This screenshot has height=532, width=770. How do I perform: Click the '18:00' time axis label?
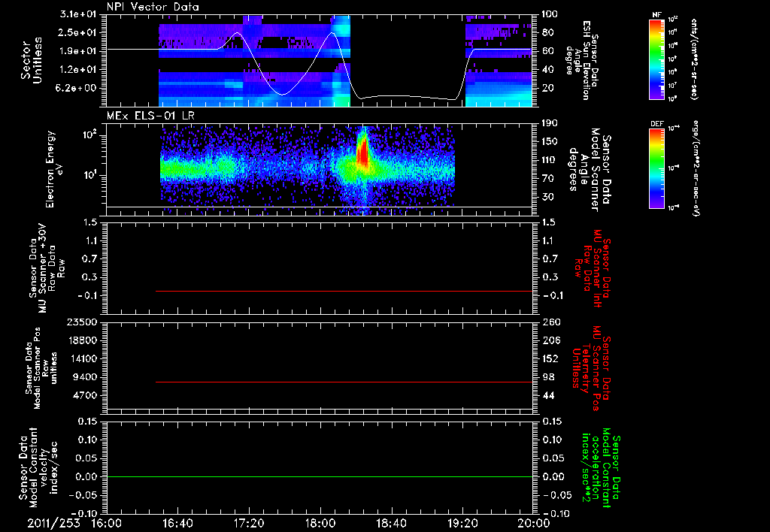click(x=320, y=523)
